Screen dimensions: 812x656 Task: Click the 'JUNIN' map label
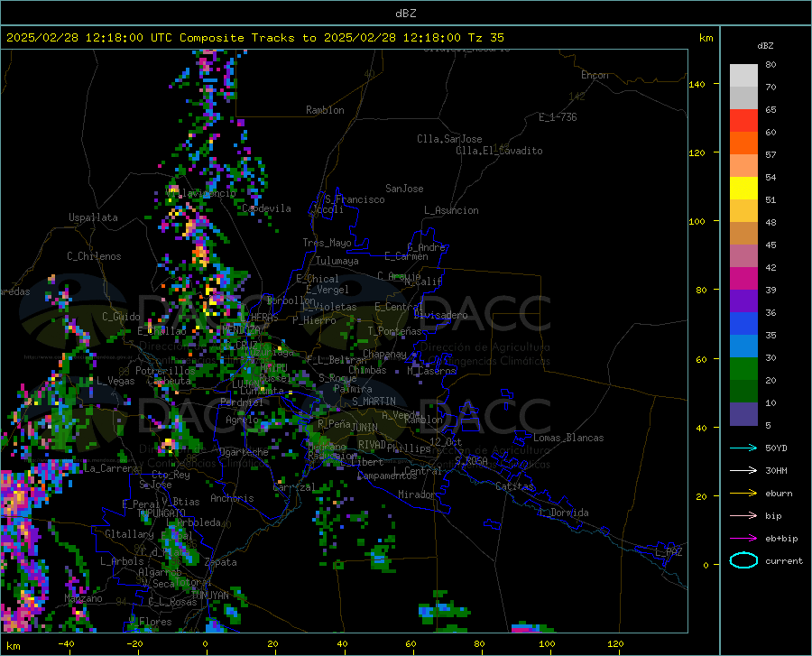(x=364, y=428)
